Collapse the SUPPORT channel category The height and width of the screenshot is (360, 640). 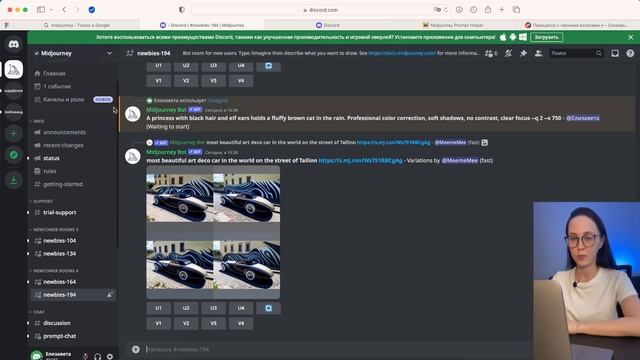point(41,201)
